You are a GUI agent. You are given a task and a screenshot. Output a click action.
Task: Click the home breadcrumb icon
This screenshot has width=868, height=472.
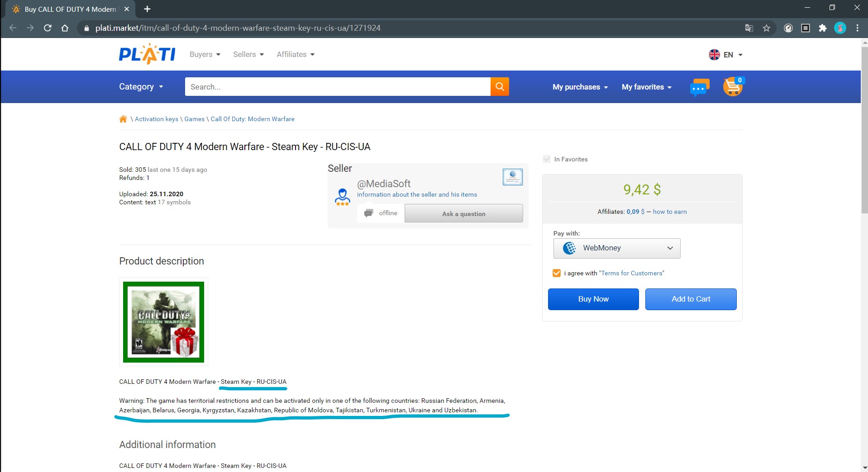click(x=123, y=119)
